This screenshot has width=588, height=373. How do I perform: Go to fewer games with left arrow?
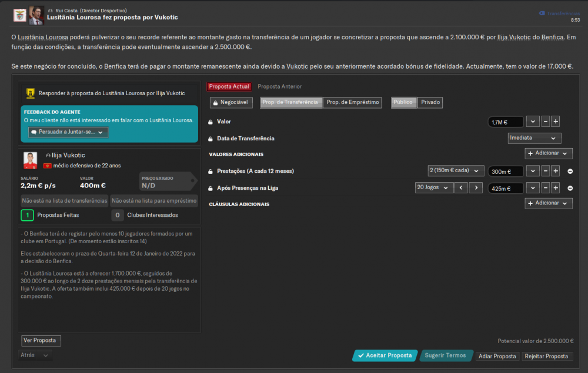point(461,187)
